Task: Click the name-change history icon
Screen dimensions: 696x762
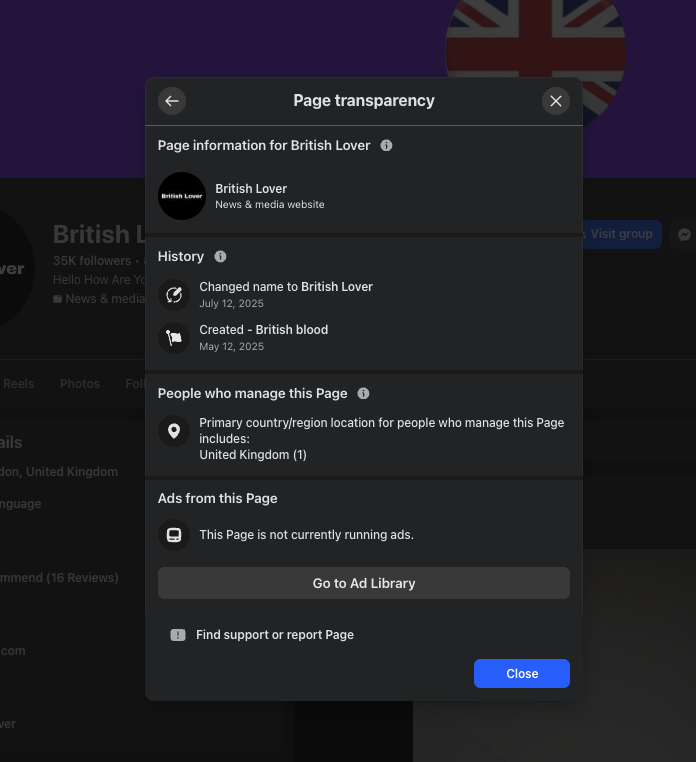Action: (174, 294)
